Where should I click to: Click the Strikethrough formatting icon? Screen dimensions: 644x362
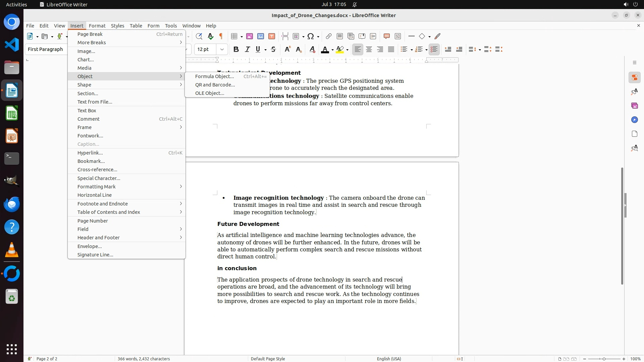coord(273,50)
